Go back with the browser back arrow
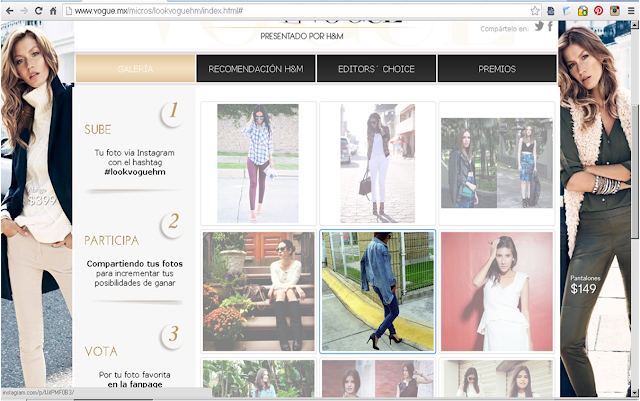 click(9, 11)
